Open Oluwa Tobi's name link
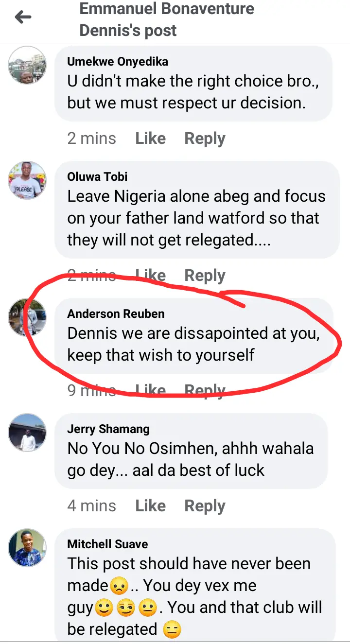 [x=97, y=177]
